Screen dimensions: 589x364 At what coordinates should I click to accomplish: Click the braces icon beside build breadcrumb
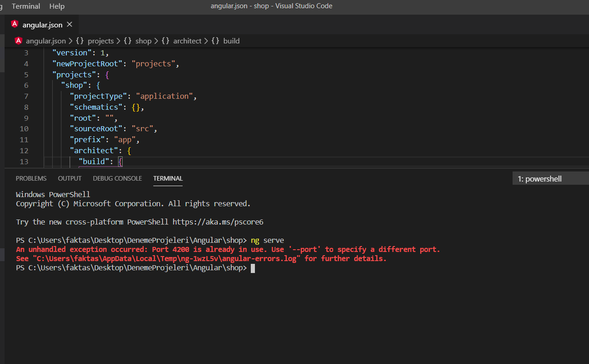coord(215,41)
